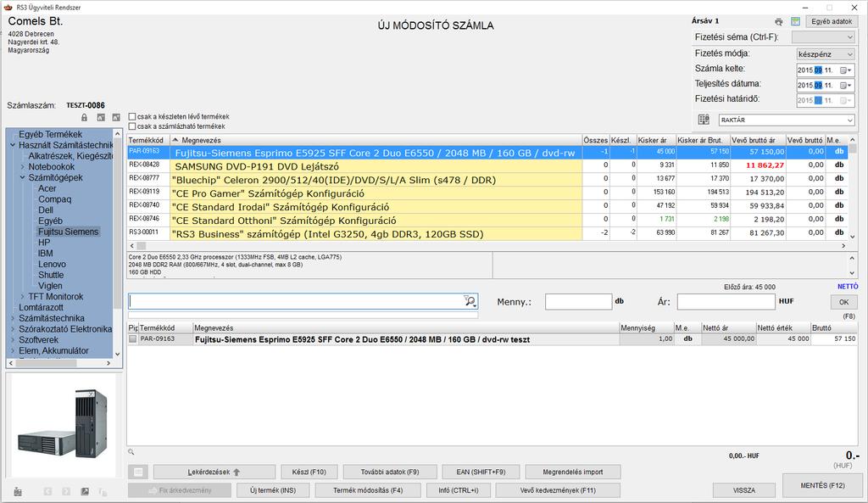Click the EAN (SHIFT+F9) button
The width and height of the screenshot is (868, 503).
coord(481,472)
